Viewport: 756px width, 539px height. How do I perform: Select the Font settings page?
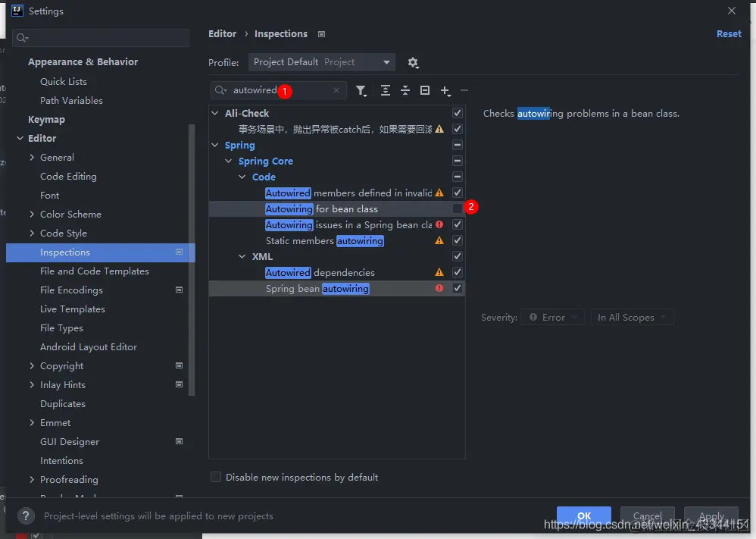(50, 195)
